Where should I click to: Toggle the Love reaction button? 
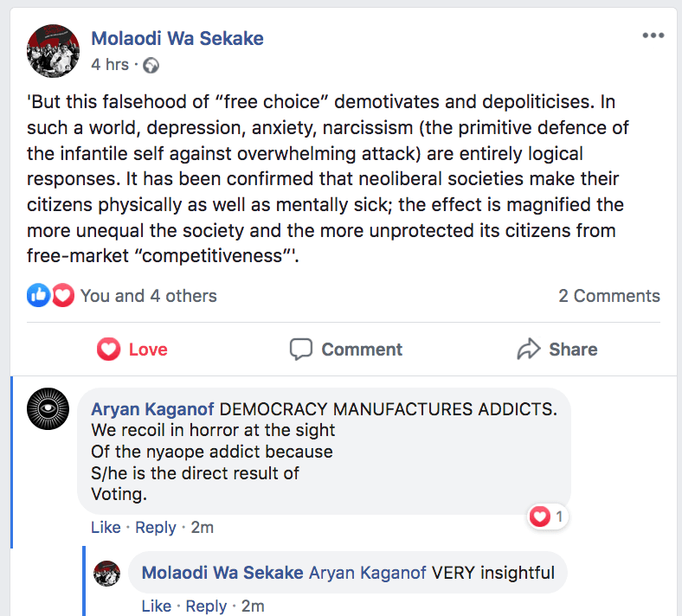[132, 350]
